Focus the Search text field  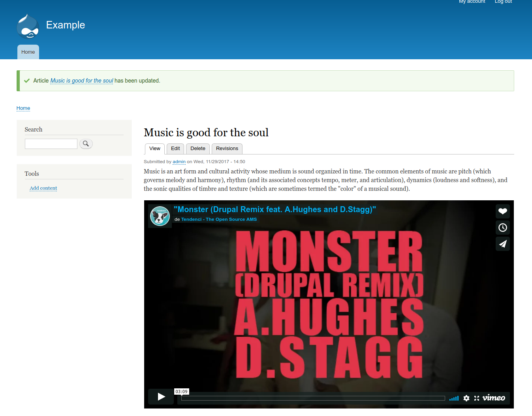[51, 144]
